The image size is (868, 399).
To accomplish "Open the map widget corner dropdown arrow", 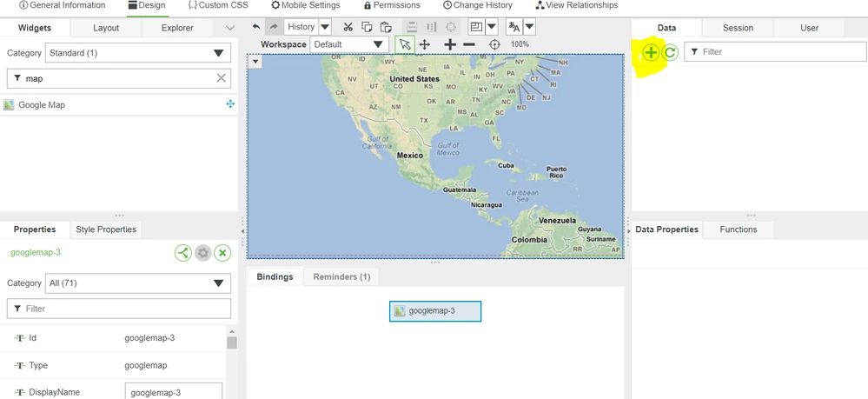I will point(255,62).
